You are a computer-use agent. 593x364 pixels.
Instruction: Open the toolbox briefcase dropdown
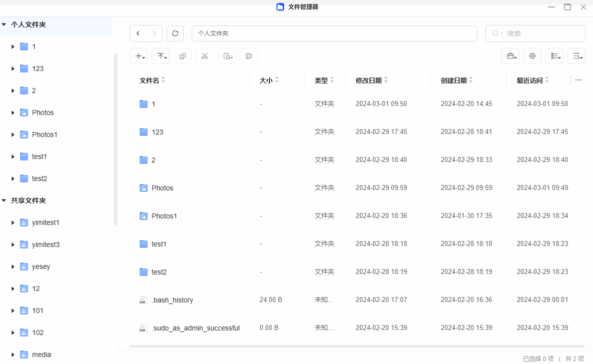click(510, 56)
